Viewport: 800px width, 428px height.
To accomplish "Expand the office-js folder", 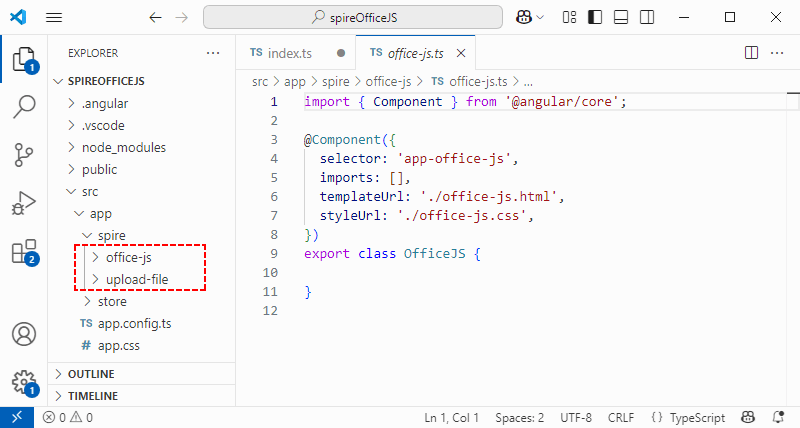I will tap(127, 257).
